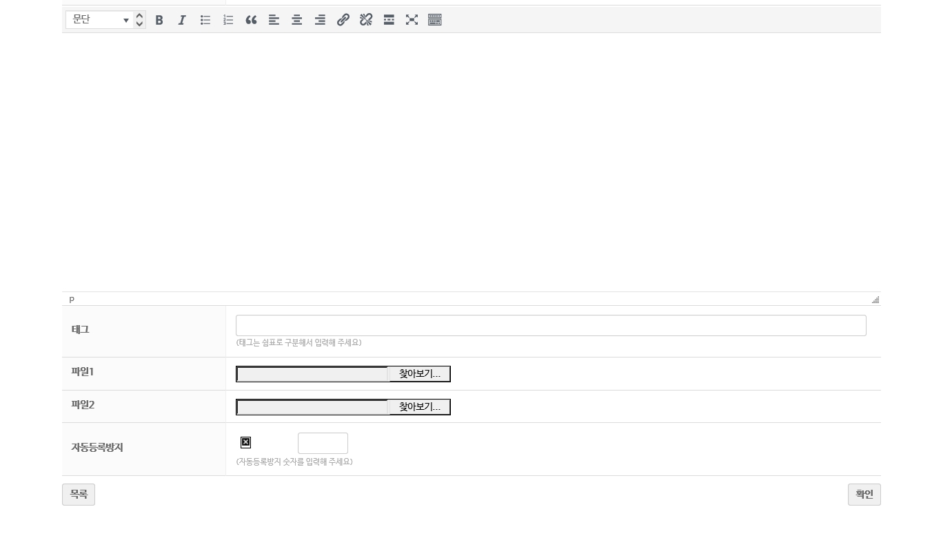Viewport: 952px width, 560px height.
Task: Click the stepper arrows beside 문단
Action: click(139, 20)
